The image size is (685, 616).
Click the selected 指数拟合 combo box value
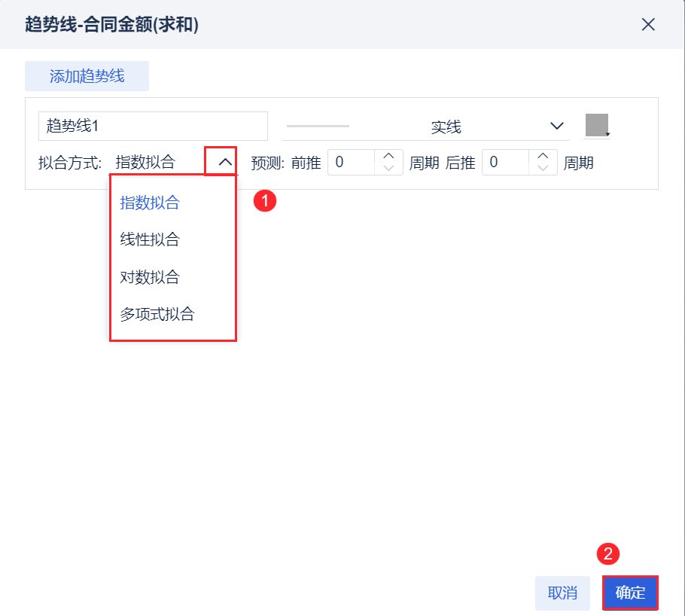click(x=145, y=162)
